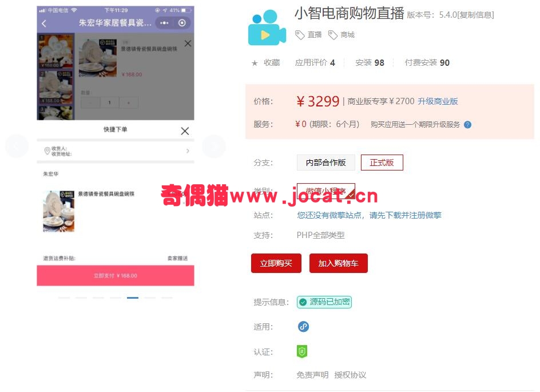Increase quantity with plus stepper in phone preview

click(x=129, y=102)
